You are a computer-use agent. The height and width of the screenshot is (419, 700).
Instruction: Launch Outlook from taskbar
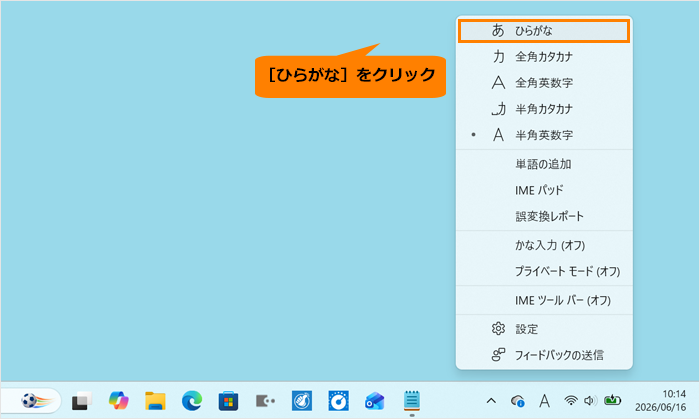pos(375,401)
